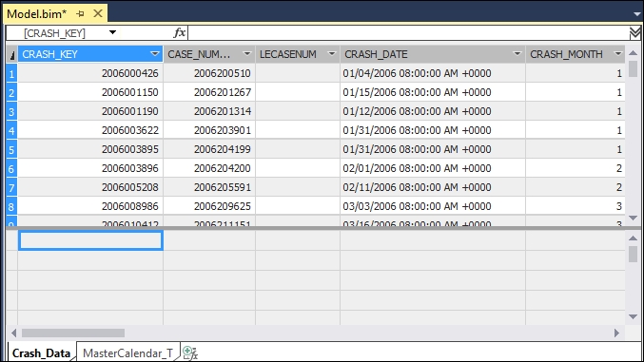Click the data grid scroll down arrow

(633, 218)
